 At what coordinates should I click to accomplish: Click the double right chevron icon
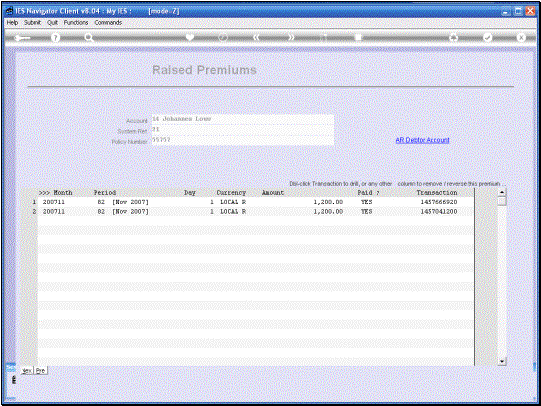coord(291,38)
